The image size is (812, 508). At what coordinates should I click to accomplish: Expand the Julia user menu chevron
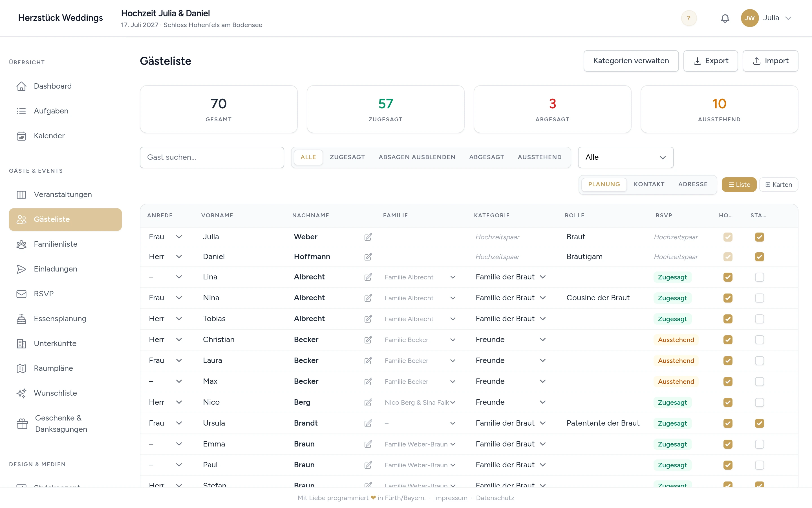pos(789,18)
